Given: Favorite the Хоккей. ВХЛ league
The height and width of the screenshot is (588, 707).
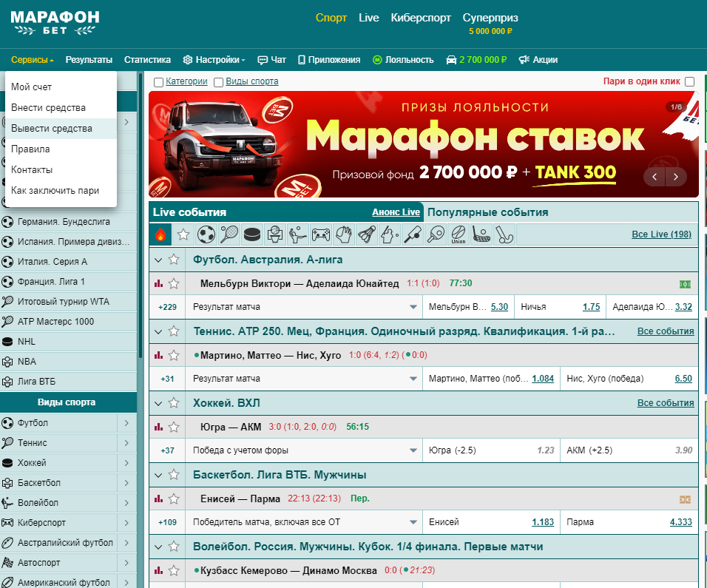Looking at the screenshot, I should 174,402.
